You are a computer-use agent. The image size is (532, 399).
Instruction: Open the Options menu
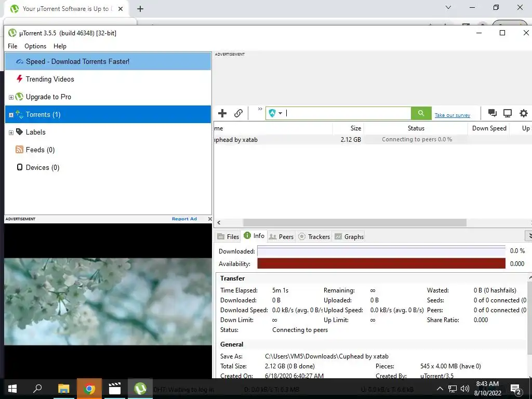click(35, 46)
